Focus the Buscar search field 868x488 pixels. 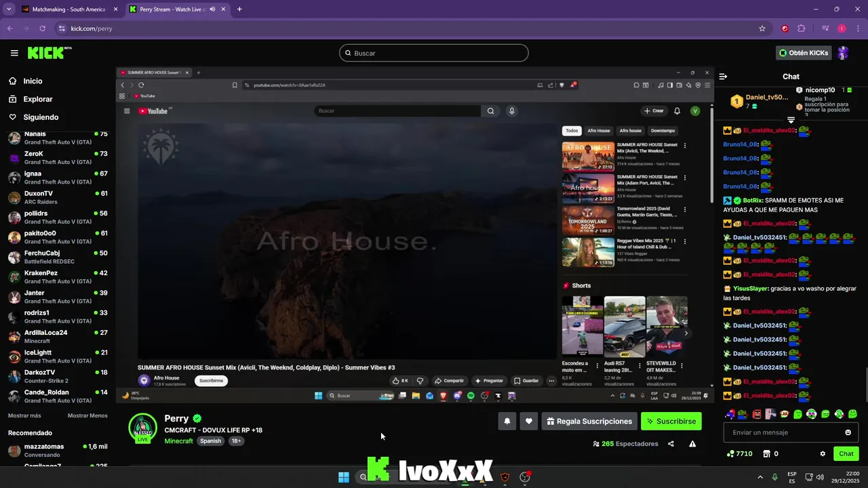tap(434, 53)
